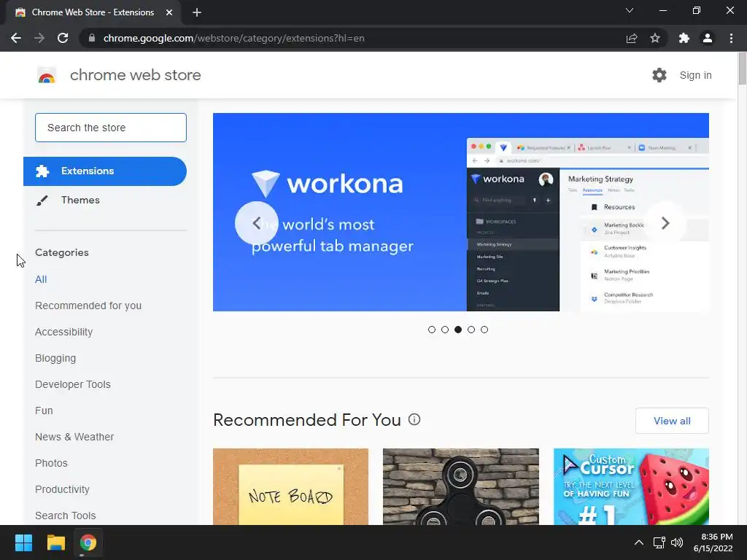Image resolution: width=747 pixels, height=560 pixels.
Task: Choose the Productivity category
Action: 63,489
